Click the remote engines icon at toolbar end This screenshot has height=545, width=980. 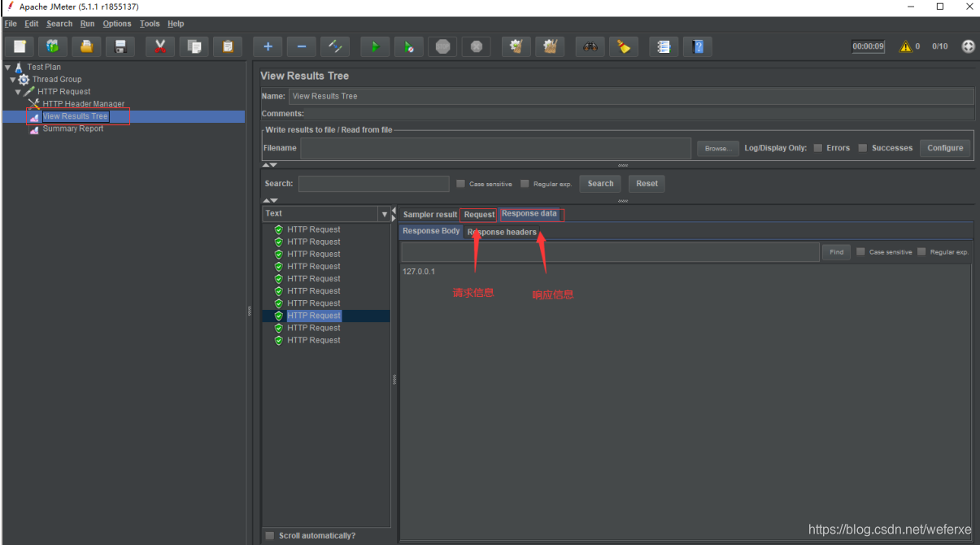[968, 46]
